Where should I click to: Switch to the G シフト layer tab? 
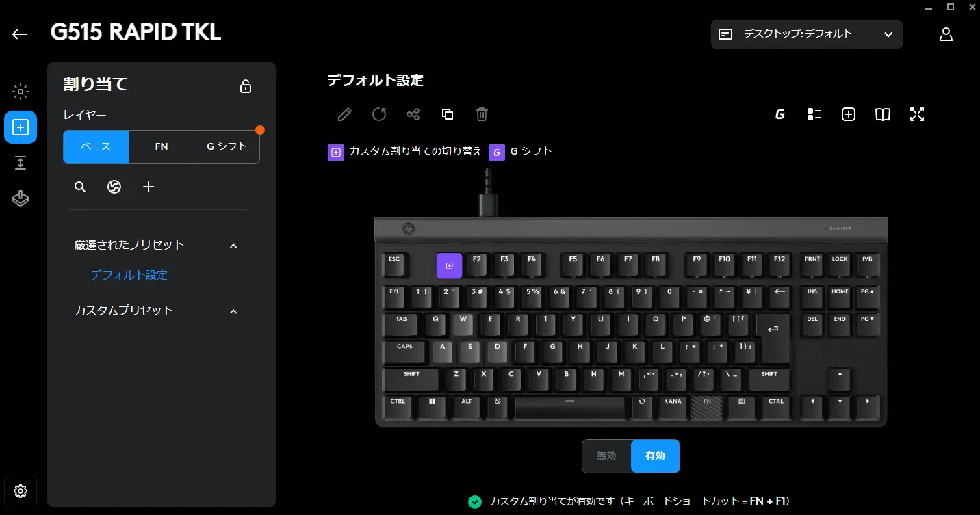click(227, 147)
